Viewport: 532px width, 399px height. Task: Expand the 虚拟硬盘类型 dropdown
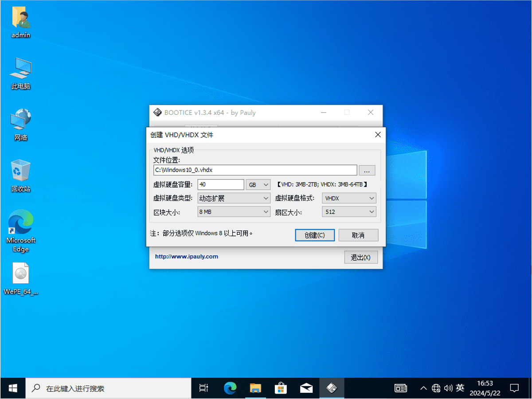click(234, 198)
